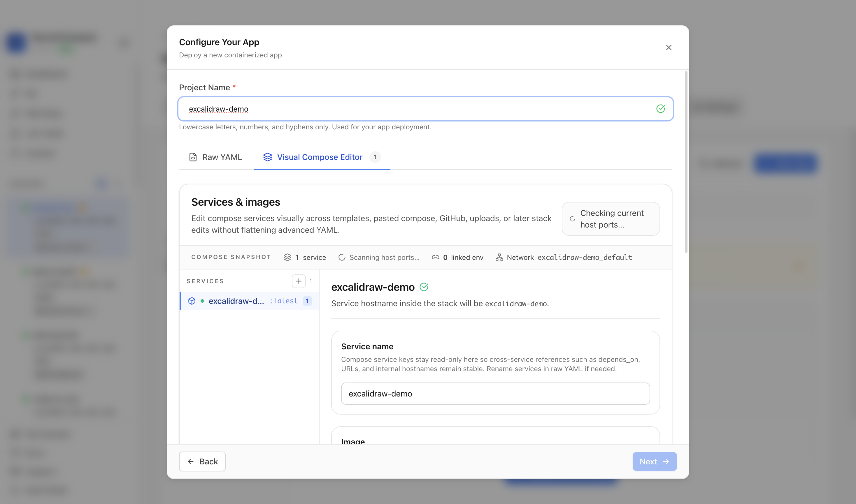
Task: Click the layers icon beside 1 service
Action: point(287,257)
